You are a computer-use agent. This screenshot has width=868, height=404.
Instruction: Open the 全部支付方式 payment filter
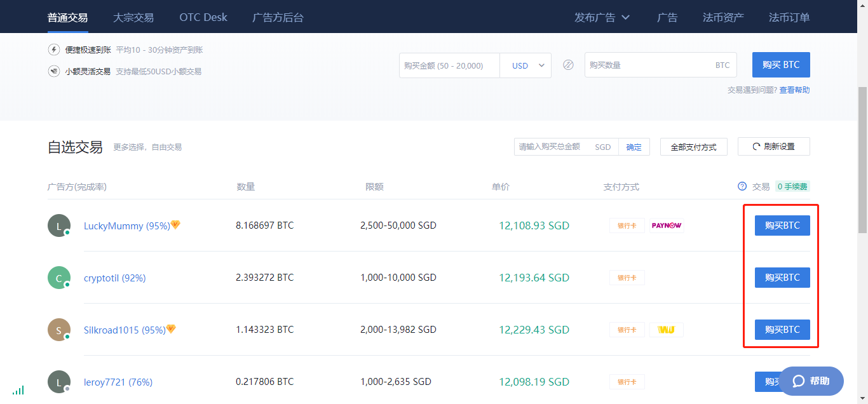coord(693,147)
